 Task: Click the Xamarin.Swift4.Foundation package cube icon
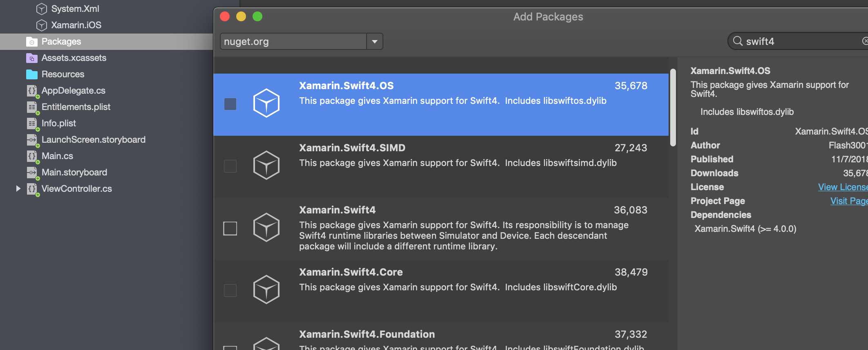click(266, 343)
